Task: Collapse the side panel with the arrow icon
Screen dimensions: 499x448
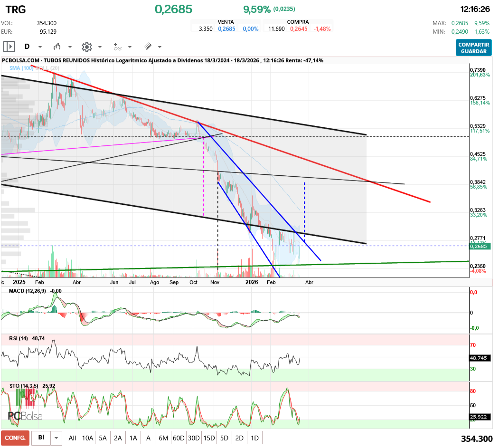Action: [x=9, y=47]
